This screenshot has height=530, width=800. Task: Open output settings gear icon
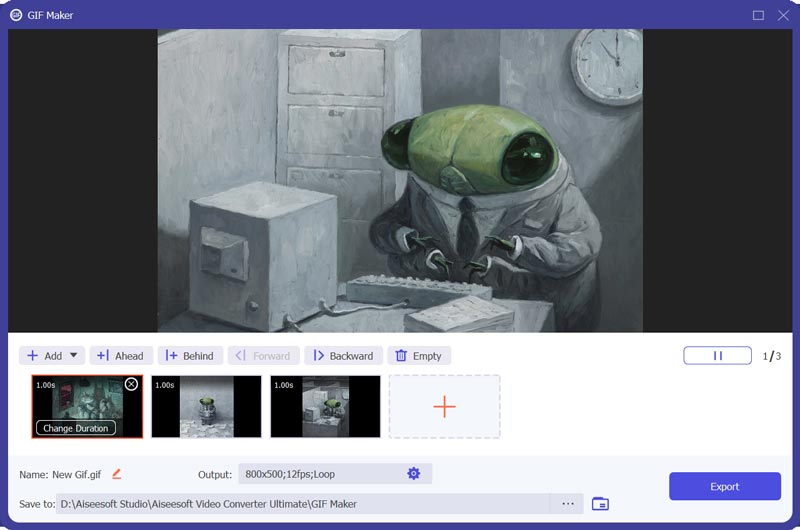point(414,473)
